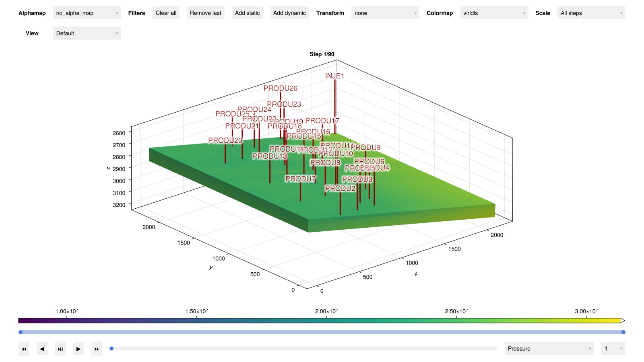This screenshot has width=644, height=362.
Task: Click the left handle of range slider
Action: point(21,332)
